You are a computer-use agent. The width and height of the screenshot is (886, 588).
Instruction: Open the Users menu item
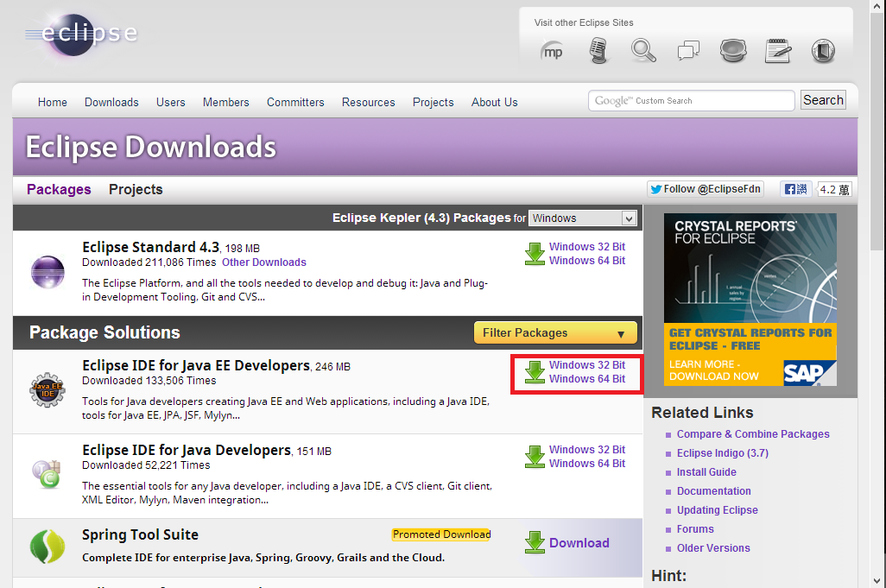pyautogui.click(x=171, y=102)
